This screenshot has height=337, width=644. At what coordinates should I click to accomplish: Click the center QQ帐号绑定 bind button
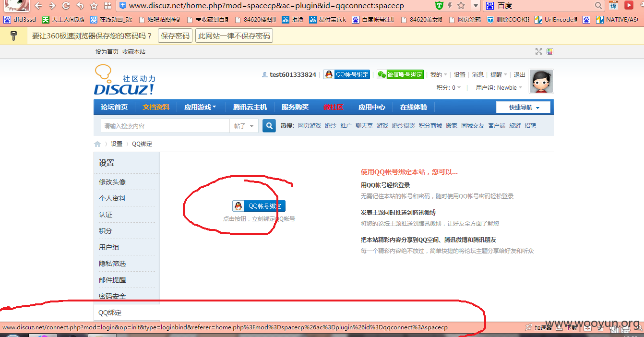click(x=259, y=206)
